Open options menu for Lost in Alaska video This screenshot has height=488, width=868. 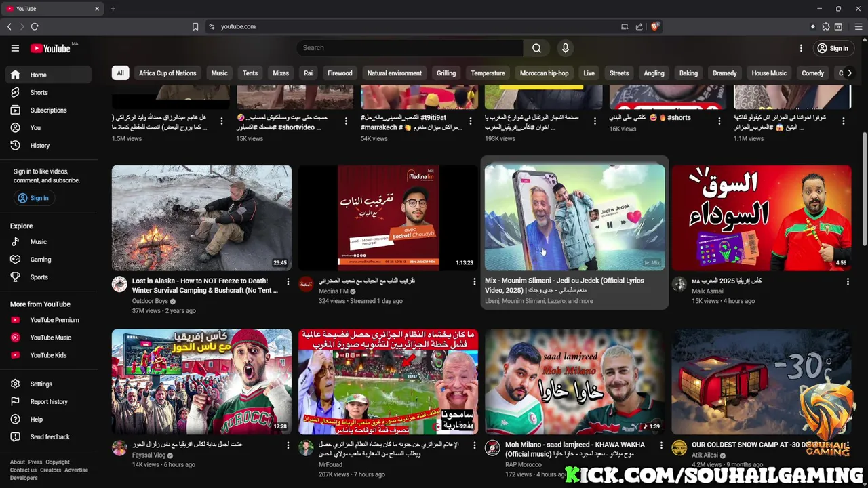(288, 281)
